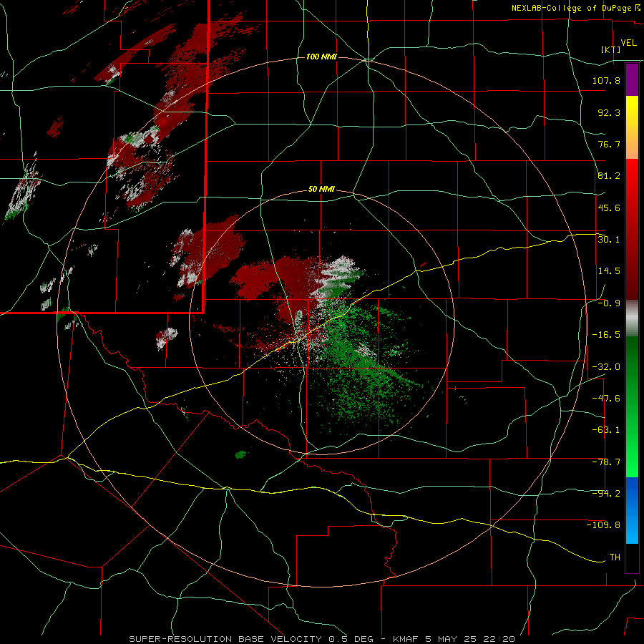Screen dimensions: 644x644
Task: Click the VEL legend title
Action: [x=628, y=43]
